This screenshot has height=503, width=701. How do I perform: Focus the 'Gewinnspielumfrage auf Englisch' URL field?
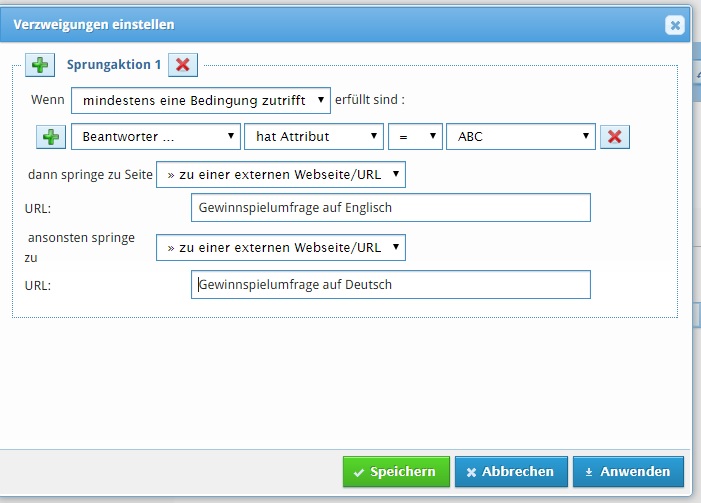pyautogui.click(x=391, y=207)
